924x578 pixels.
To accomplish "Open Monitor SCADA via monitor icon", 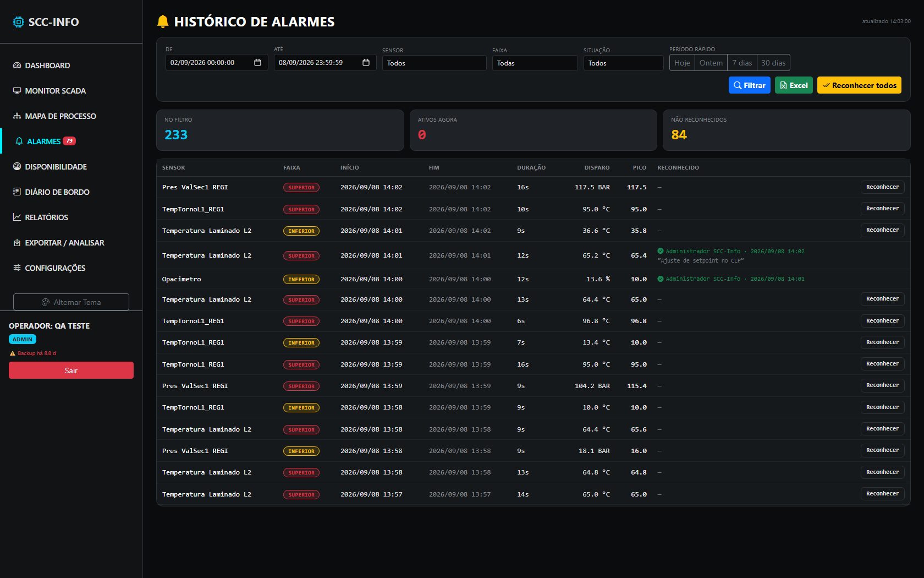I will (17, 90).
